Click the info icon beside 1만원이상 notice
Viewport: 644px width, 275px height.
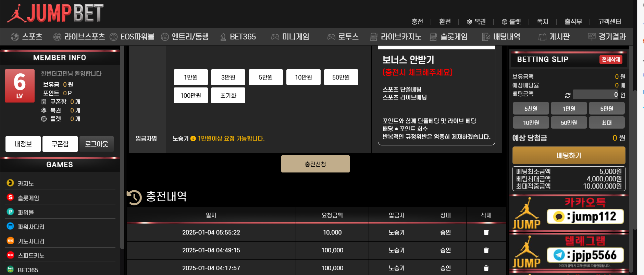pos(193,139)
